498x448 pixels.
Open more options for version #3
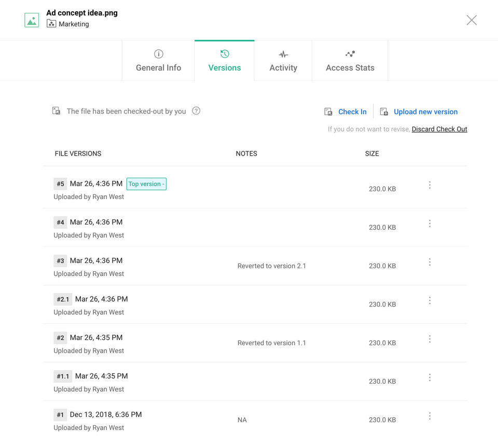(430, 262)
